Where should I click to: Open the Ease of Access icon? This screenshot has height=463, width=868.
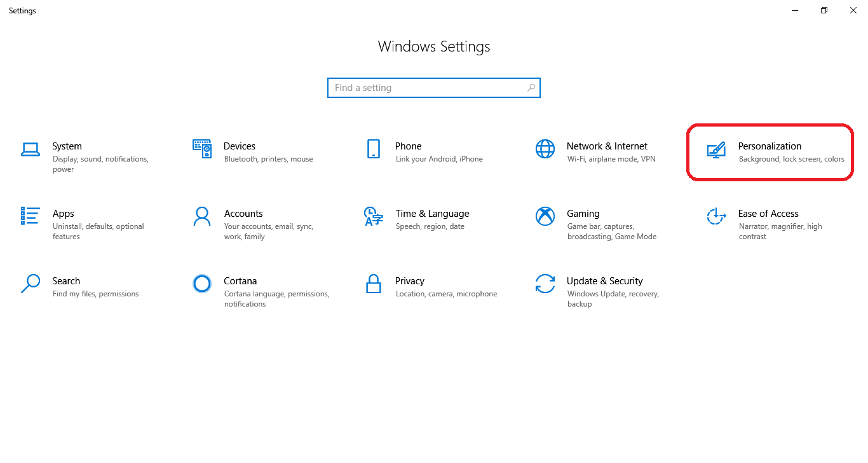tap(716, 216)
